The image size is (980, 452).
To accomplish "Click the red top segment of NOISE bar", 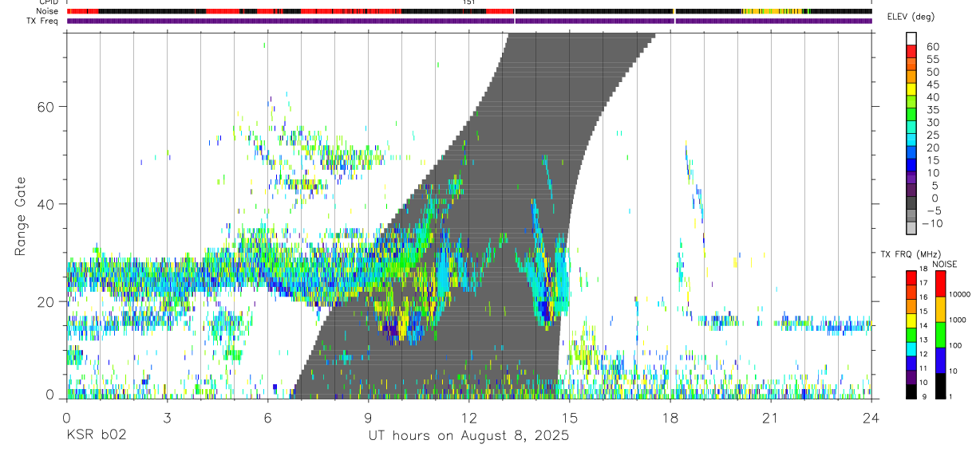I will (x=940, y=284).
